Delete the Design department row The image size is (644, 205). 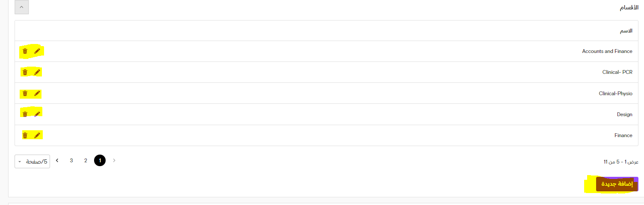tap(25, 114)
